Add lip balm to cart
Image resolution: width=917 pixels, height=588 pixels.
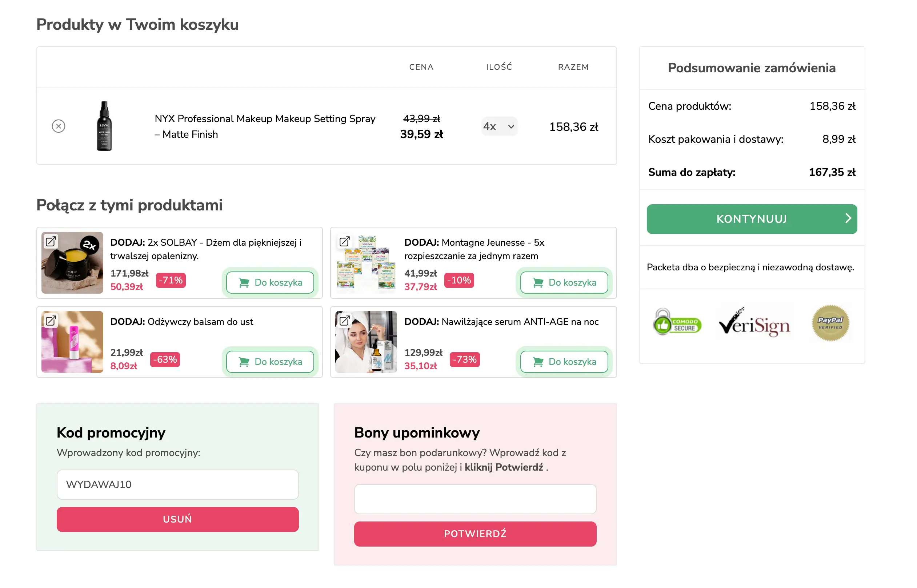pyautogui.click(x=270, y=362)
